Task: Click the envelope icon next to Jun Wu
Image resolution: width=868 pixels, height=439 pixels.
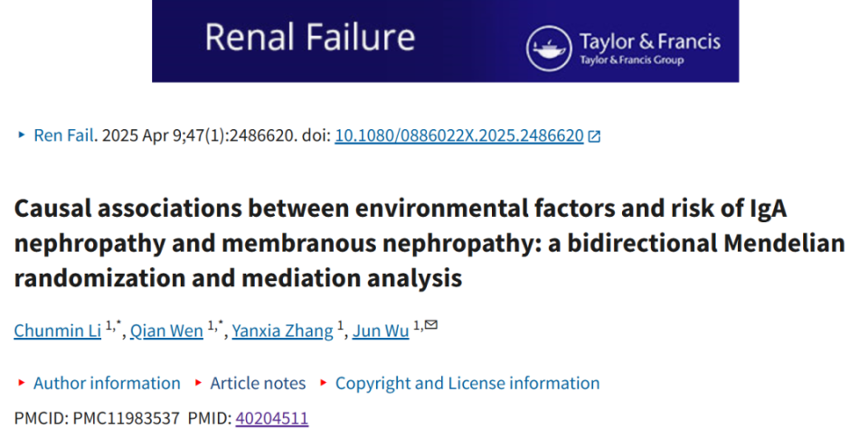Action: (431, 325)
